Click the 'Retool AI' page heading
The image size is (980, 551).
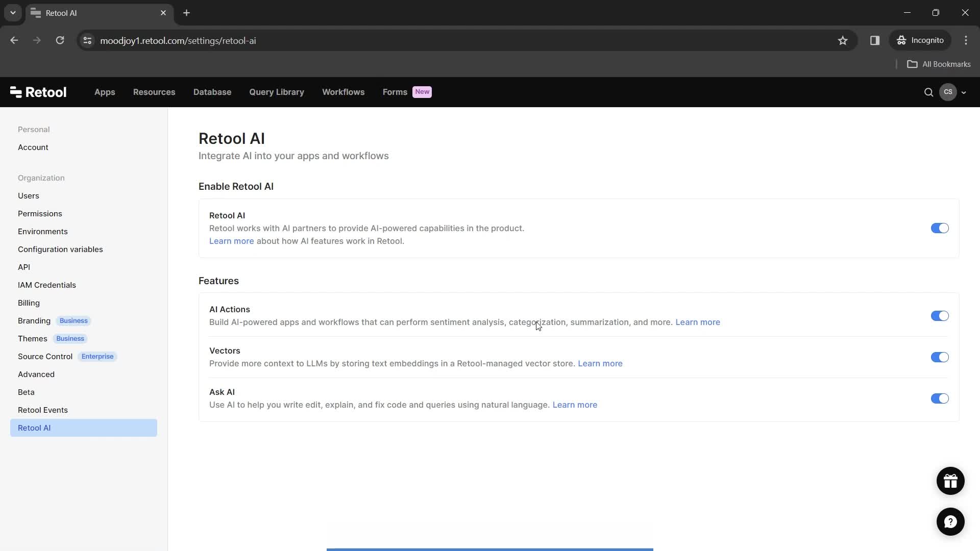click(x=232, y=139)
